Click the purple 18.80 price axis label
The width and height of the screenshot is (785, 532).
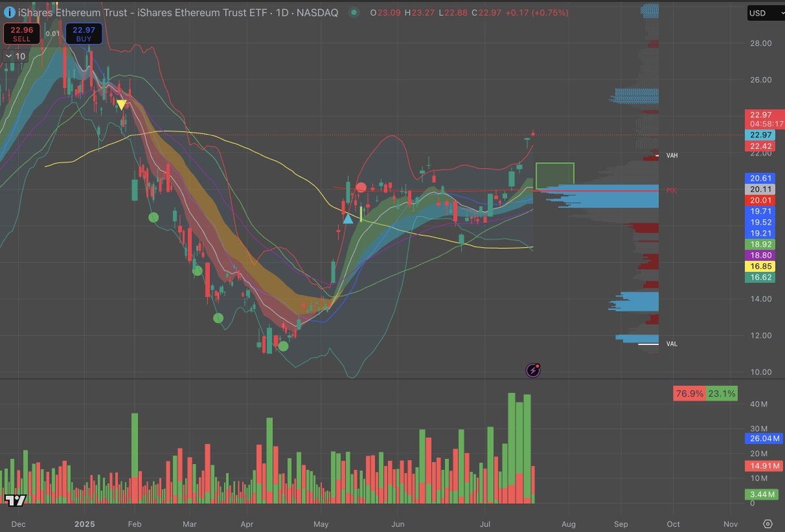tap(761, 256)
